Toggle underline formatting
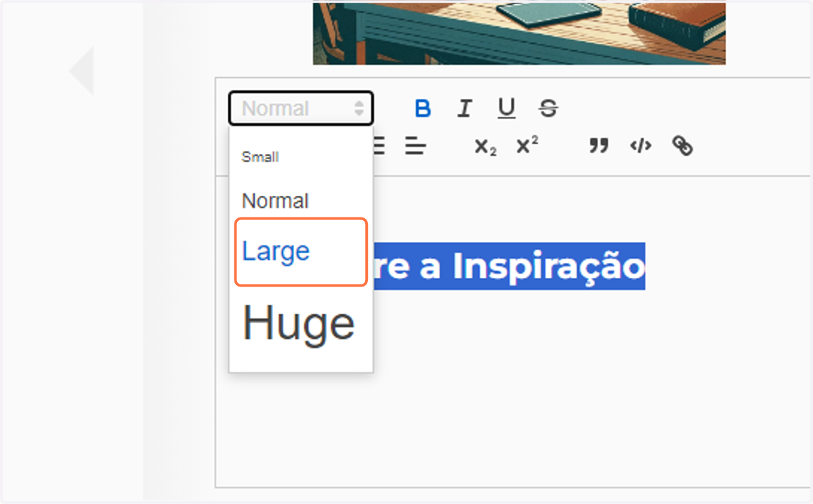 coord(506,108)
